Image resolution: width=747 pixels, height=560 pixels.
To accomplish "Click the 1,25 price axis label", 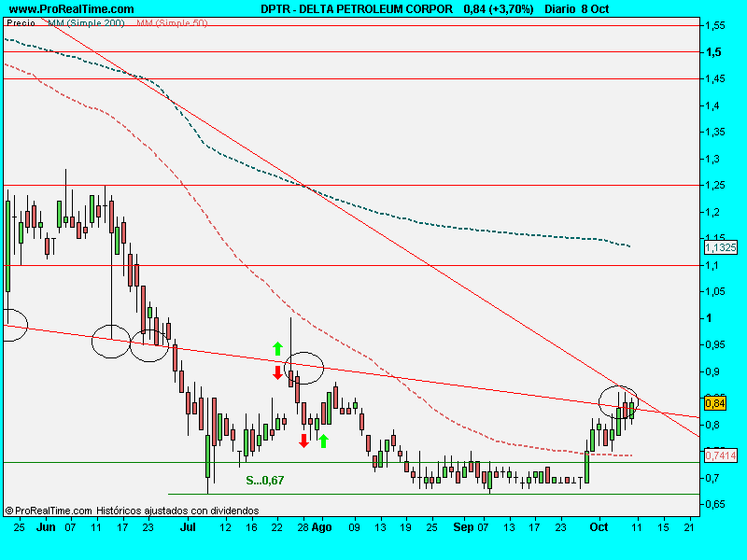I will (x=715, y=185).
